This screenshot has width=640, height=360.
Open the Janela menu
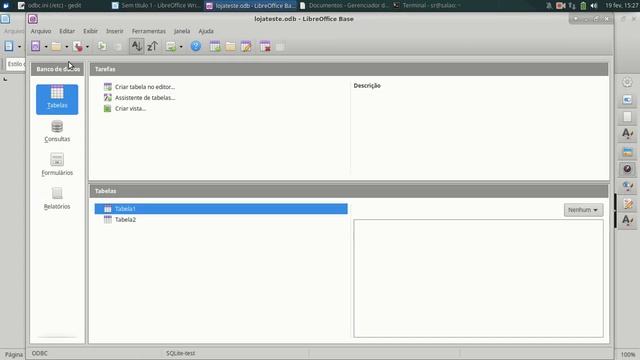pyautogui.click(x=182, y=31)
